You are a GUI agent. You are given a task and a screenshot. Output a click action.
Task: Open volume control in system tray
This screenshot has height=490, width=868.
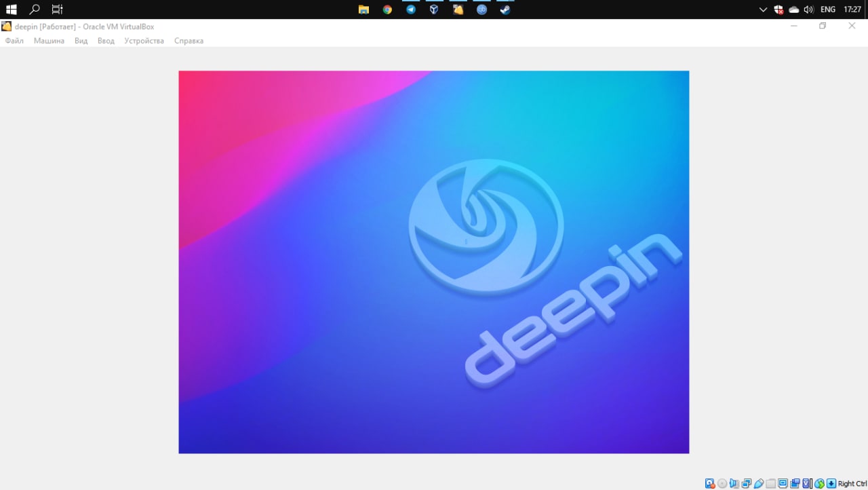(x=808, y=10)
